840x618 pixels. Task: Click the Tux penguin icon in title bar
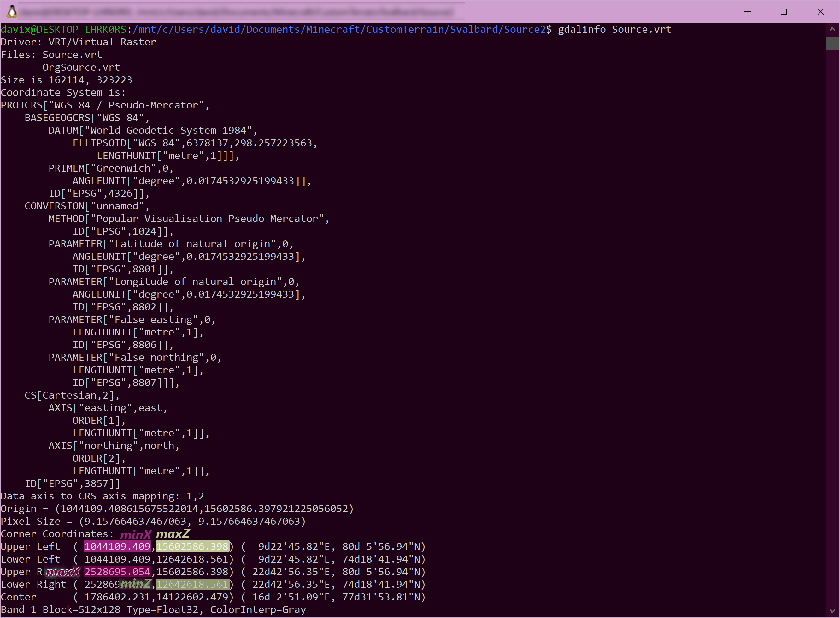pyautogui.click(x=12, y=12)
